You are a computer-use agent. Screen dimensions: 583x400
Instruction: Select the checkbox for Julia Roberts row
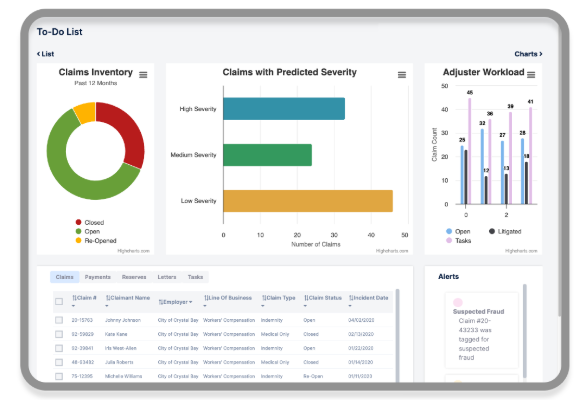click(x=59, y=362)
